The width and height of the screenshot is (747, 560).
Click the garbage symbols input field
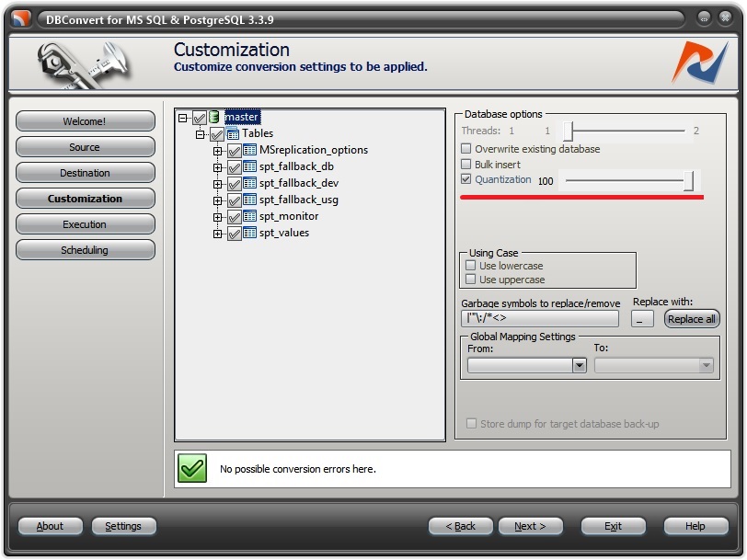pos(540,318)
